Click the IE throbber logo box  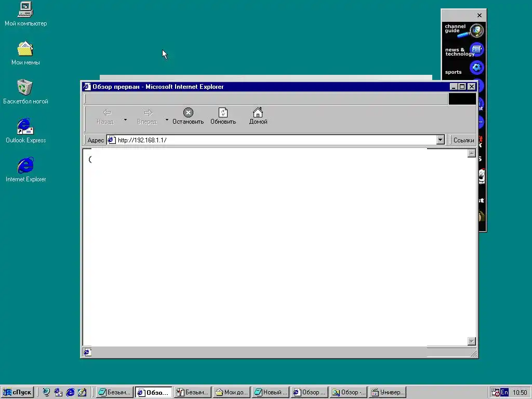click(462, 99)
